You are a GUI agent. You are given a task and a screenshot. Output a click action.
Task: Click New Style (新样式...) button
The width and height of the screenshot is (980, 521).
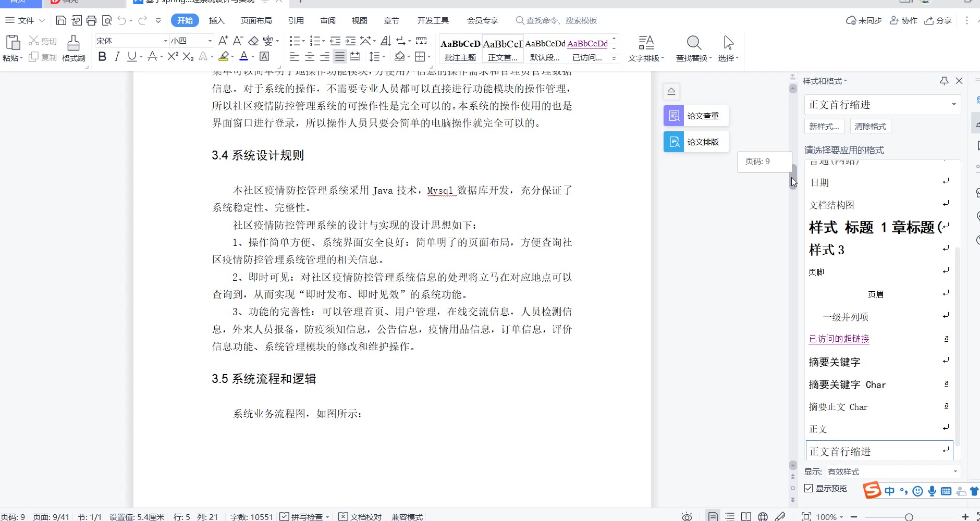tap(824, 126)
